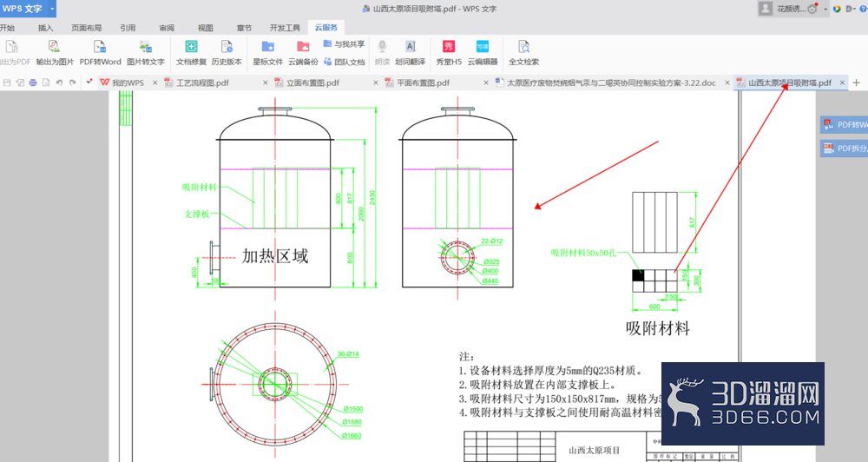Close the 山西太原项目吸附塔.pdf tab
This screenshot has height=462, width=868.
(x=842, y=82)
